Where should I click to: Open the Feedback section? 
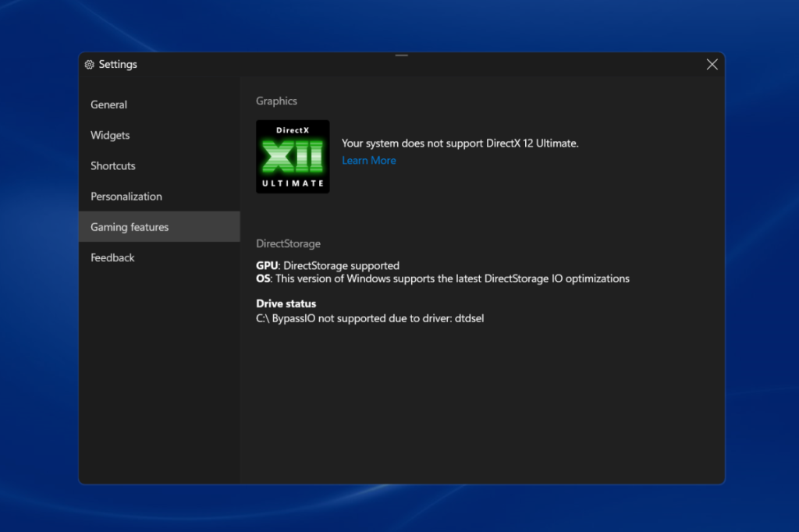coord(112,257)
